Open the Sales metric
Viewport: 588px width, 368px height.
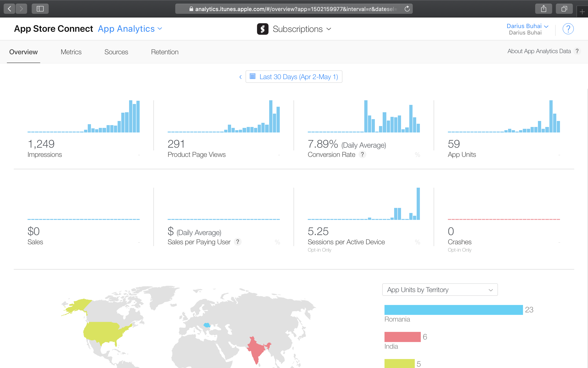tap(35, 242)
